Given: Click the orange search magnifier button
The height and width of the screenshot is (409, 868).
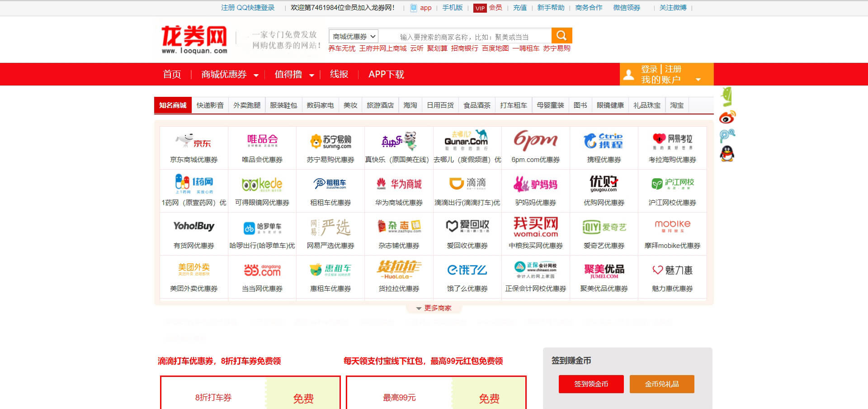Looking at the screenshot, I should click(561, 35).
